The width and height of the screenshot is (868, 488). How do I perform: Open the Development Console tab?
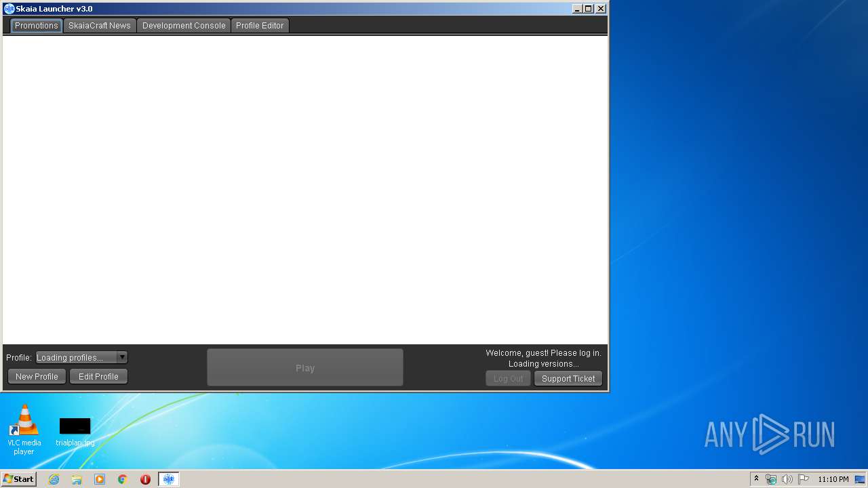184,26
